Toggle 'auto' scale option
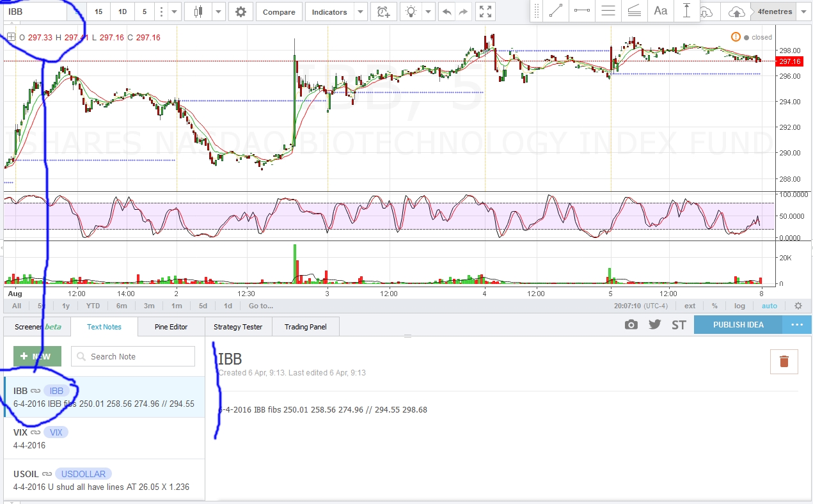The image size is (813, 504). 770,306
